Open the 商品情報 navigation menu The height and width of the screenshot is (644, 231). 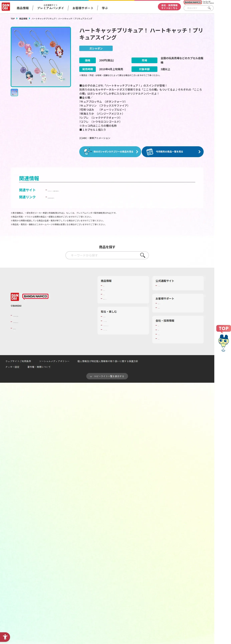(23, 8)
